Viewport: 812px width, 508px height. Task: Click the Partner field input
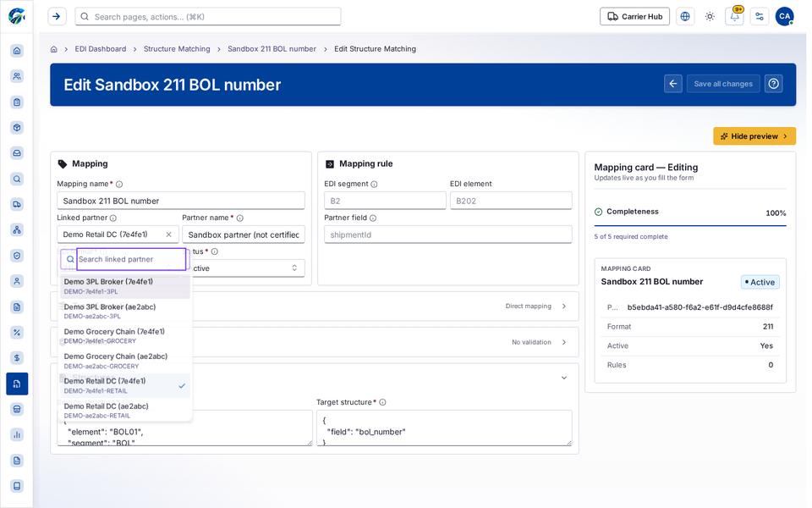(x=448, y=235)
